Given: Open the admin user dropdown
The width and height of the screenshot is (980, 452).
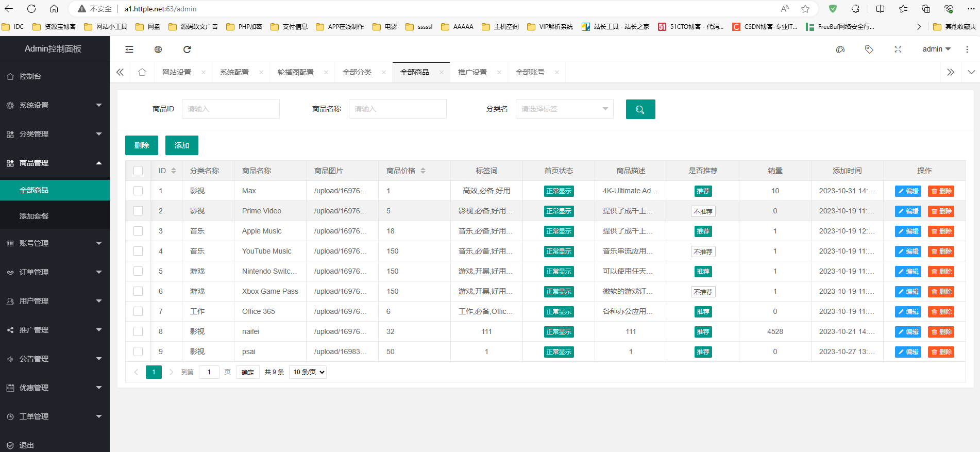Looking at the screenshot, I should pos(936,49).
